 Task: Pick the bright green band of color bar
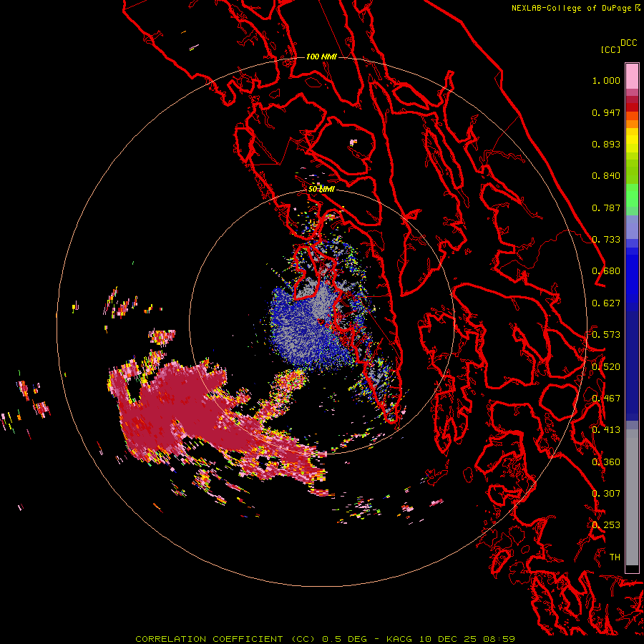[x=632, y=195]
